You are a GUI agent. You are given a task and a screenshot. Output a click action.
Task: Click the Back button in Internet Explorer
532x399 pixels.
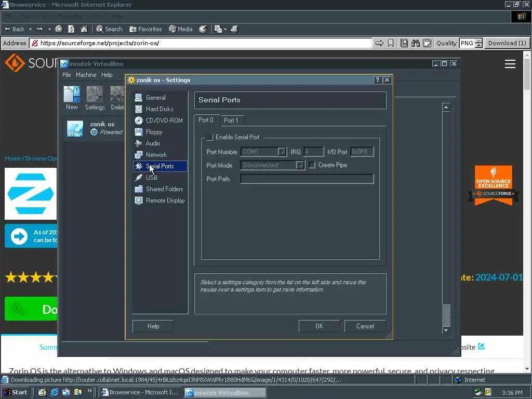[x=15, y=29]
